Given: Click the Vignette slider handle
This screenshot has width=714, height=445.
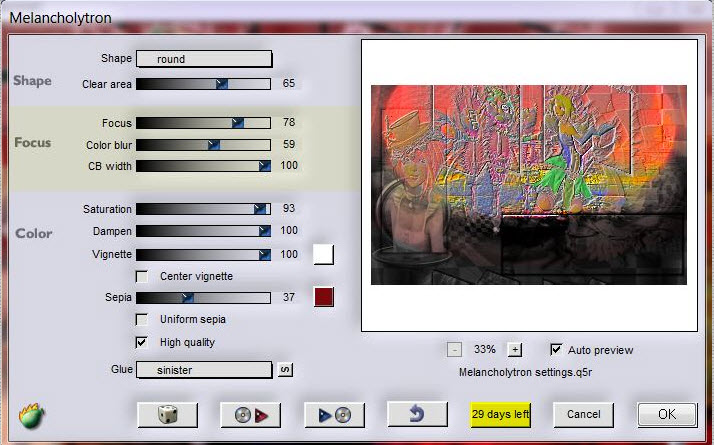Looking at the screenshot, I should pos(265,255).
